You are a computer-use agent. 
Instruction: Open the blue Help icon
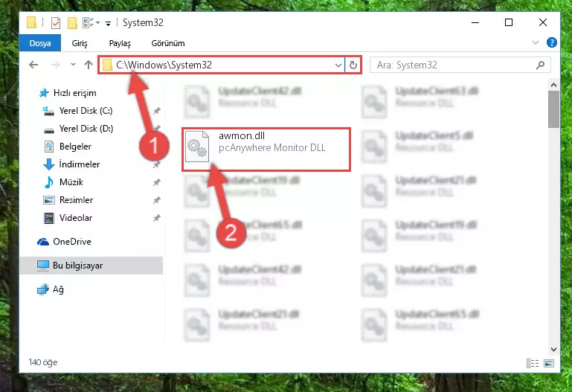tap(552, 42)
